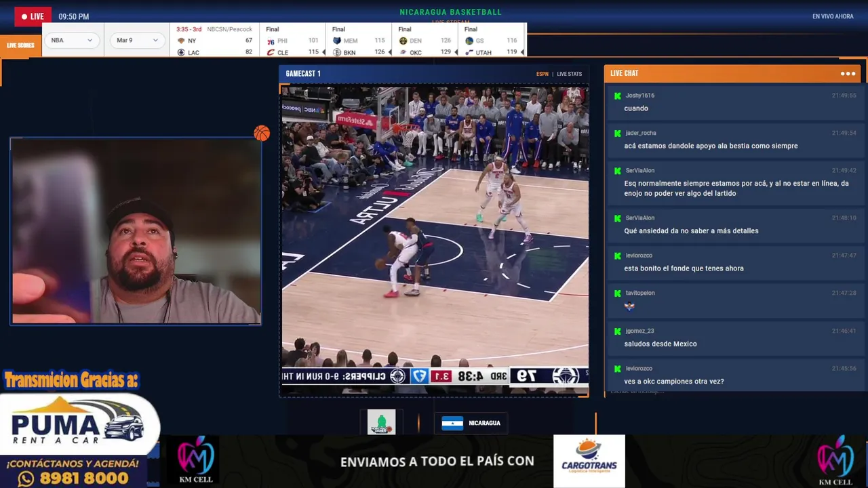
Task: Click the Cavaliers logo next to CLE
Action: (271, 52)
